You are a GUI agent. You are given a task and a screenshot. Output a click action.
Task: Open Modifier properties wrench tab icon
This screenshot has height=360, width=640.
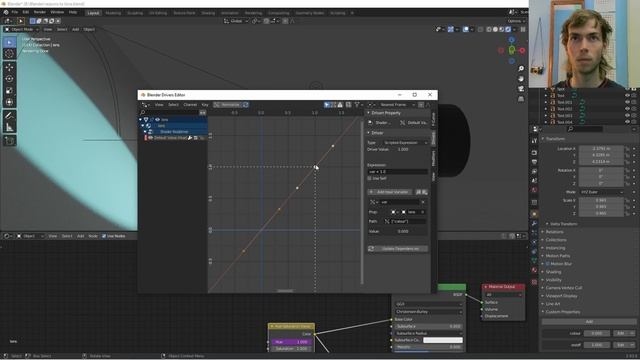(x=534, y=224)
